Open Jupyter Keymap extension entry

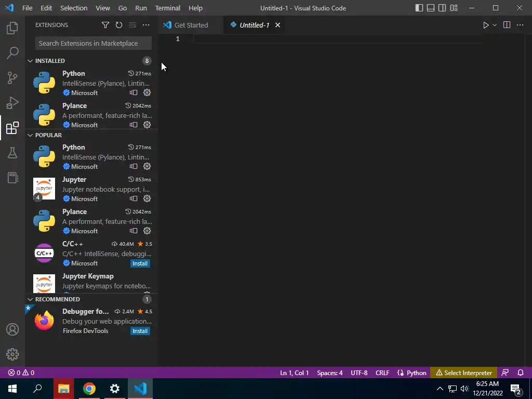click(x=91, y=282)
